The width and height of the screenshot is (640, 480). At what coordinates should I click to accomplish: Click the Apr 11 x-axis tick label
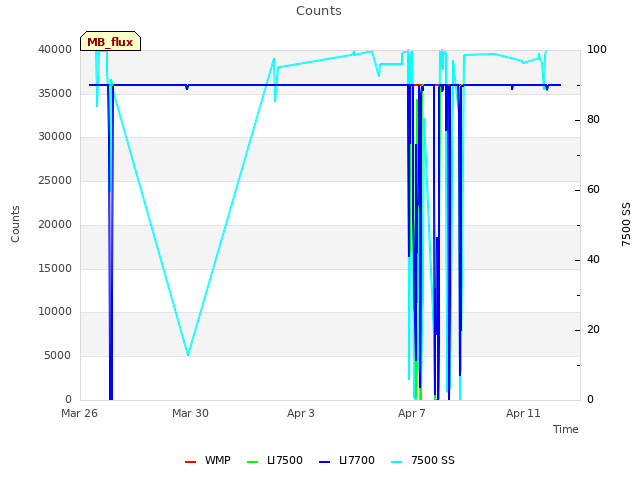pos(523,413)
